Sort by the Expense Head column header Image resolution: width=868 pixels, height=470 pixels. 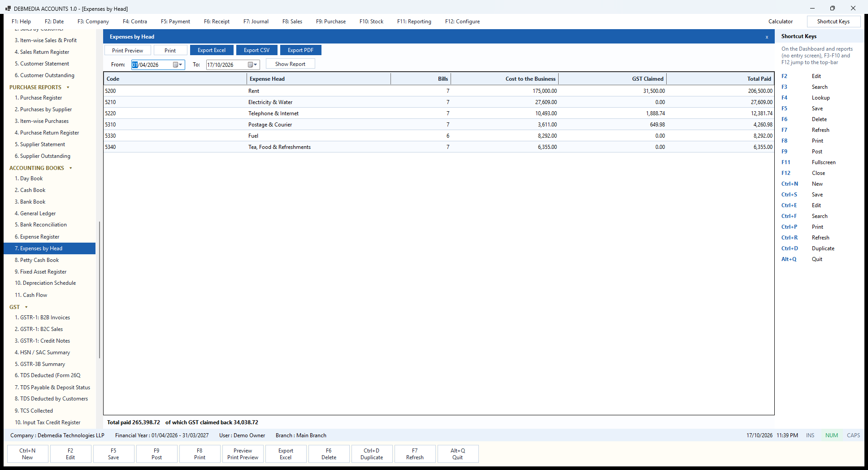318,79
